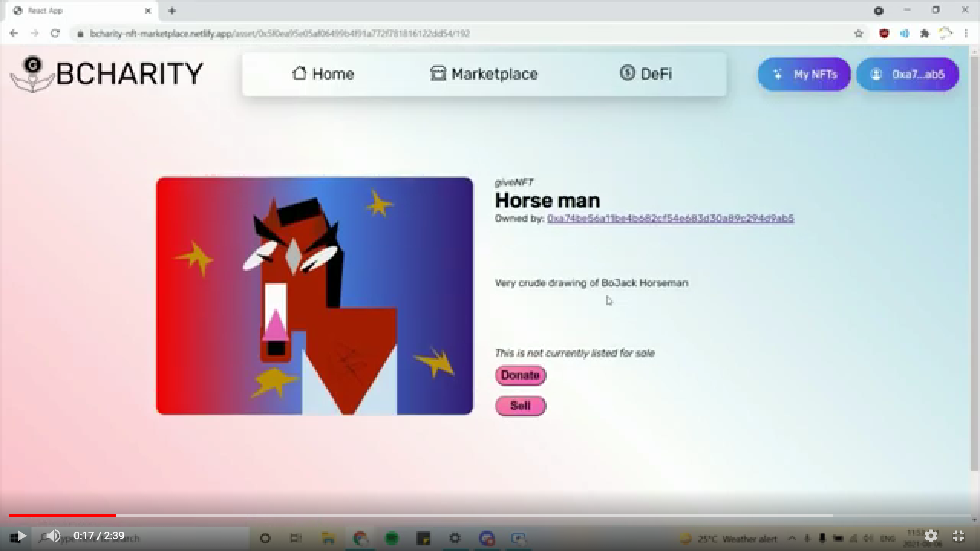Click the "Horse man" title text
The image size is (980, 551).
(x=547, y=201)
